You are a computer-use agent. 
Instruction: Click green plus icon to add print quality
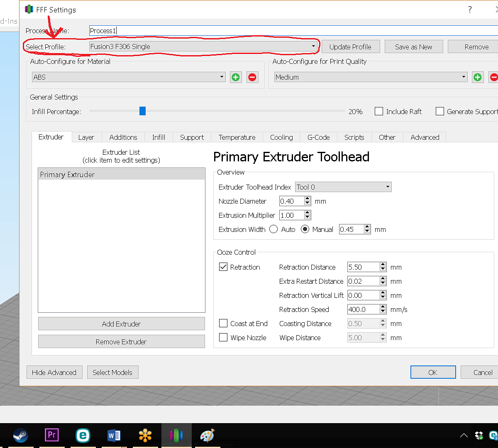(478, 77)
